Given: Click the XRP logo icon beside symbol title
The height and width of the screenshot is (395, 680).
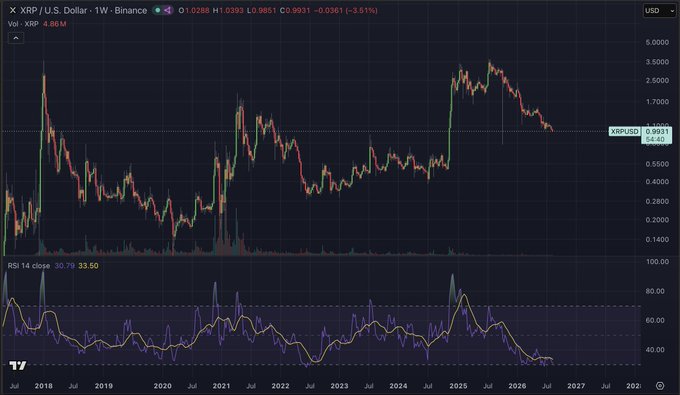Looking at the screenshot, I should point(13,10).
